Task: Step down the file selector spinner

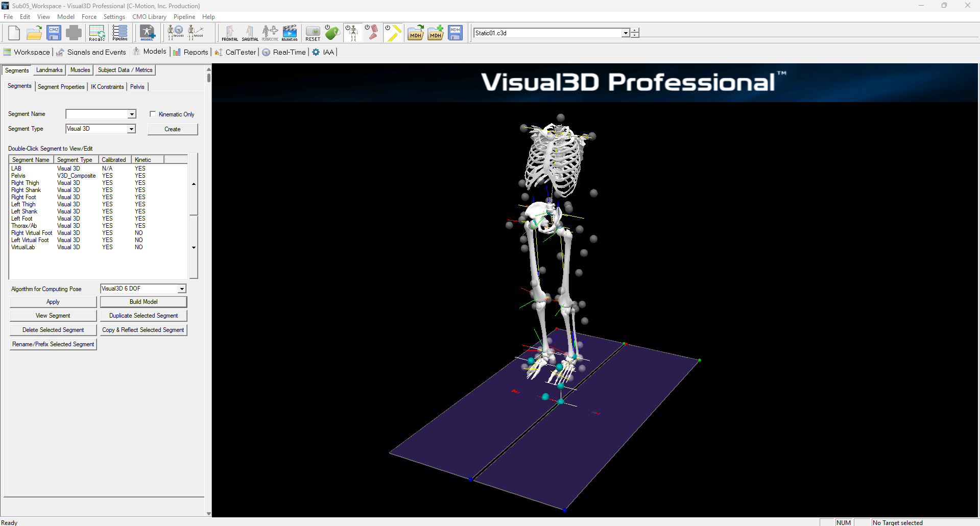Action: click(x=635, y=35)
